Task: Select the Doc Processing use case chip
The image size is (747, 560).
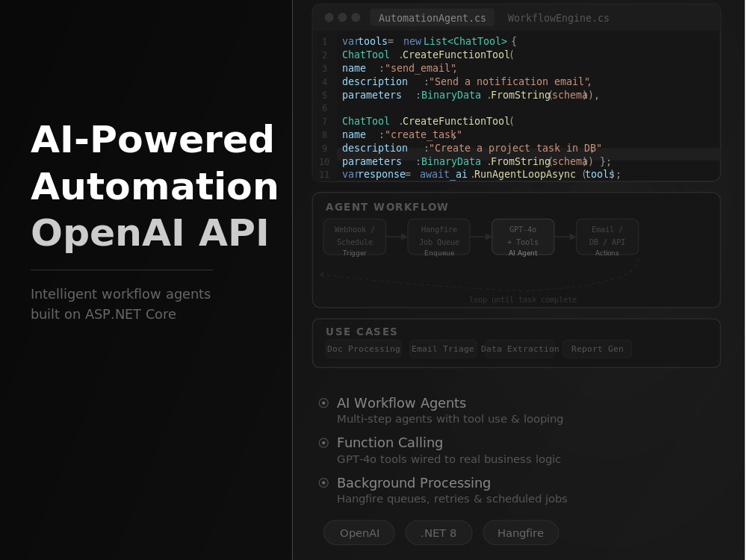Action: (364, 349)
